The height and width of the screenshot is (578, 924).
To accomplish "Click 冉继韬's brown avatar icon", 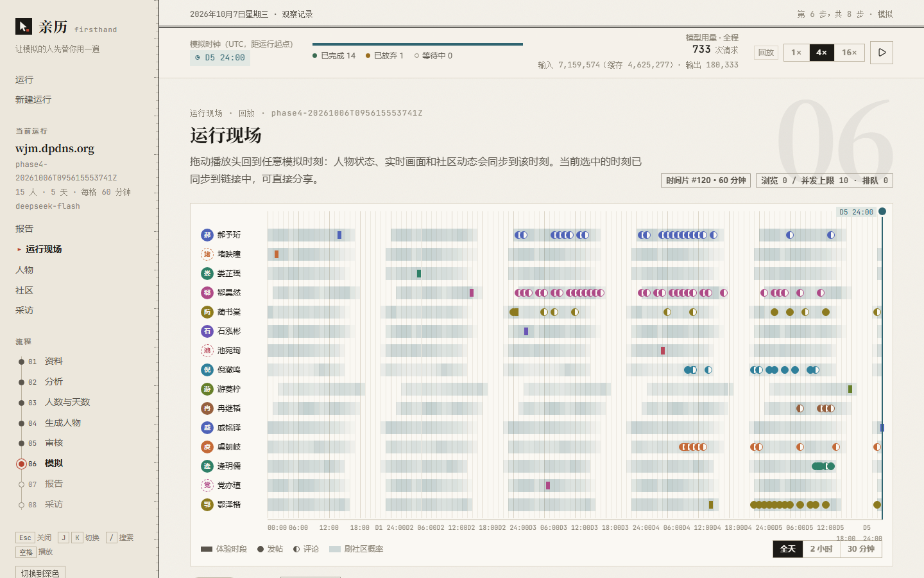I will (x=207, y=408).
